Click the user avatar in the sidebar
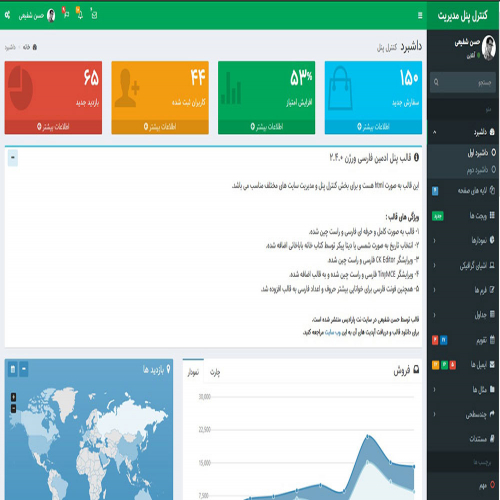This screenshot has width=500, height=500. coord(489,48)
